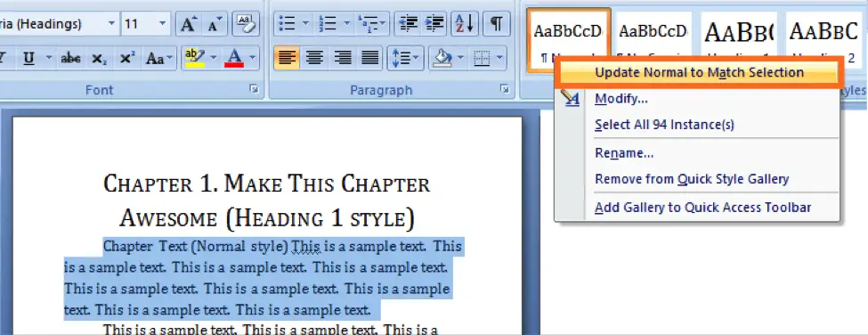Expand the line spacing dropdown

click(415, 58)
